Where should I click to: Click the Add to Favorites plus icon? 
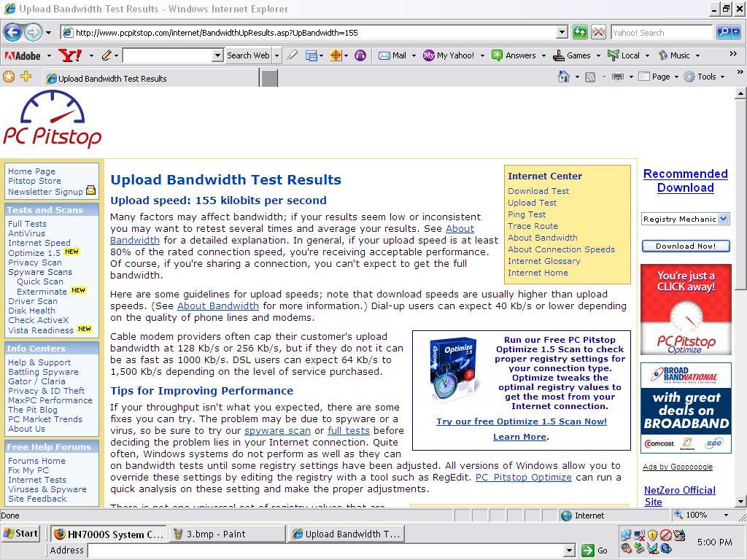tap(26, 76)
